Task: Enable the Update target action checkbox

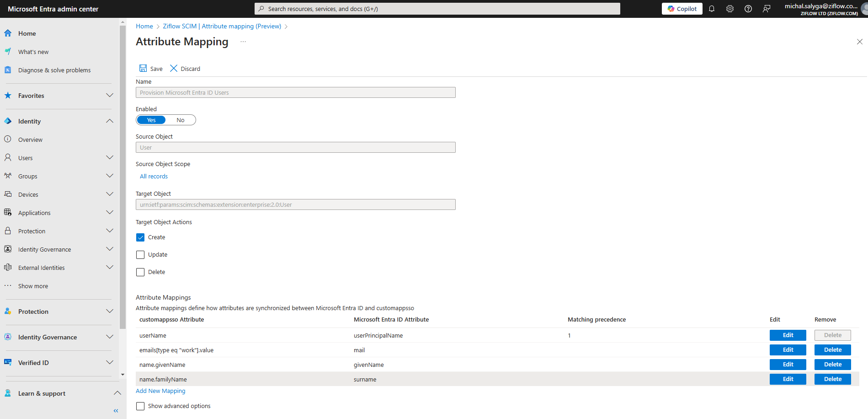Action: pos(140,255)
